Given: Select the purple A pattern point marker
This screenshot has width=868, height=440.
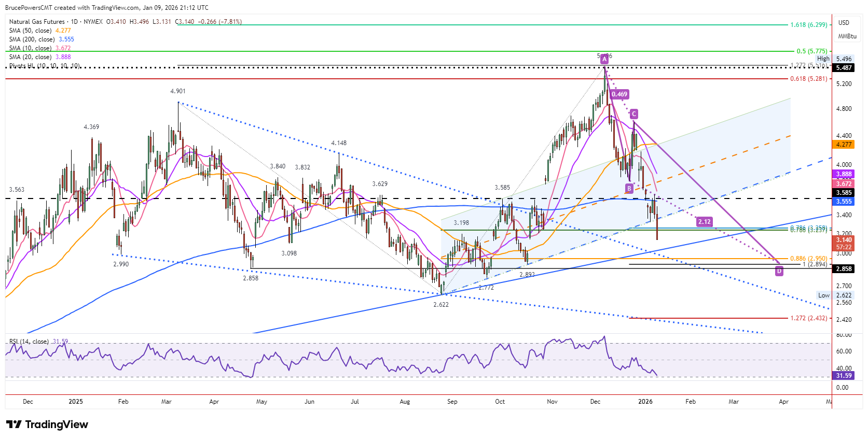Looking at the screenshot, I should [604, 59].
